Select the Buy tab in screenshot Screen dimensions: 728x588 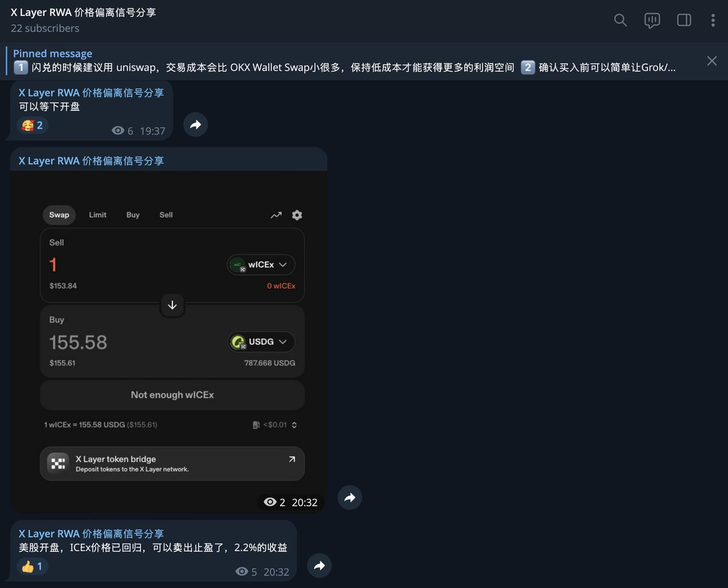click(x=133, y=215)
